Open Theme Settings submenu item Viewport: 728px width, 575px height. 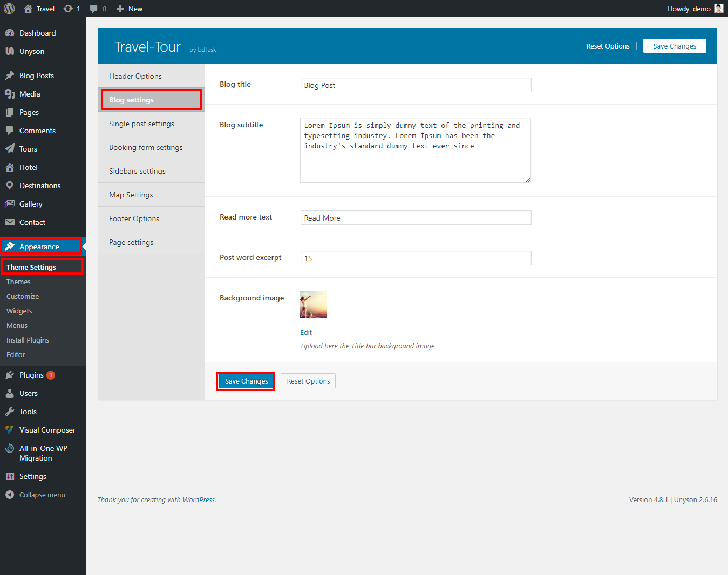31,267
